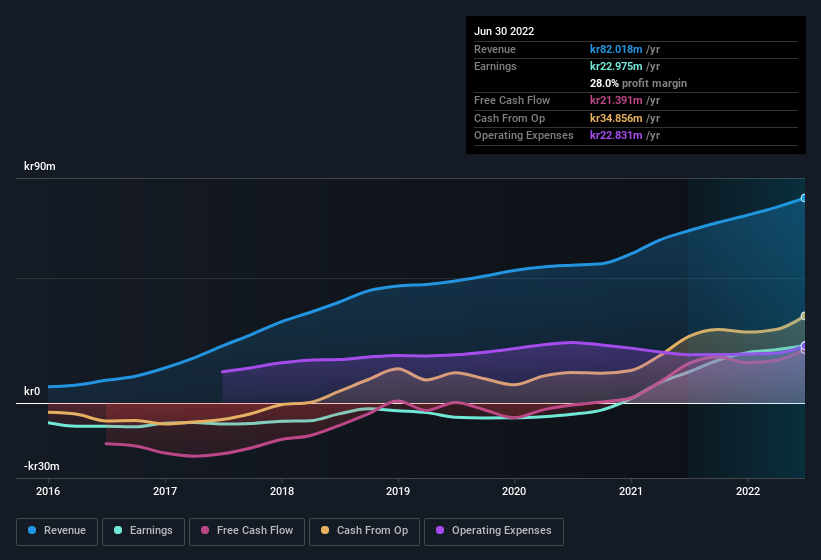Click the 2021 x-axis label
The height and width of the screenshot is (560, 821).
(631, 491)
